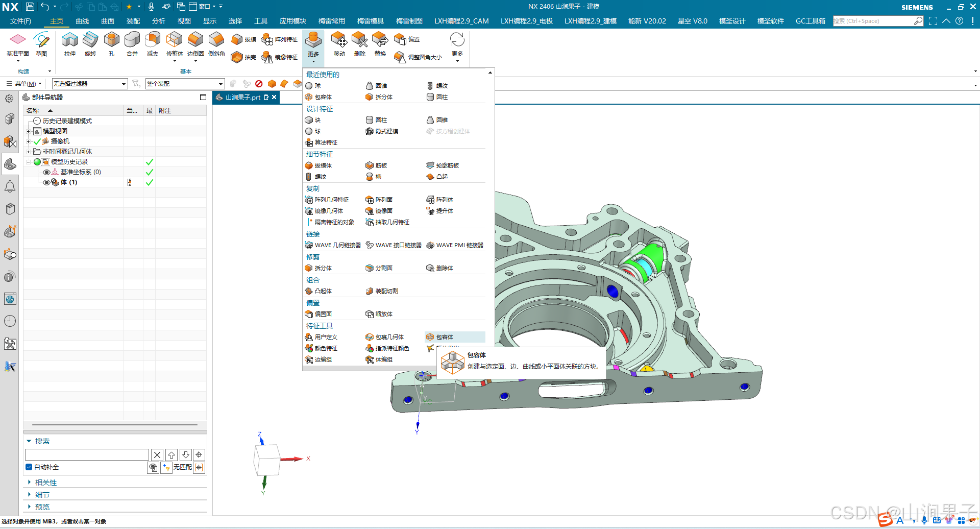Open the 文件(F) menu
Screen dimensions: 980x529
tap(20, 21)
